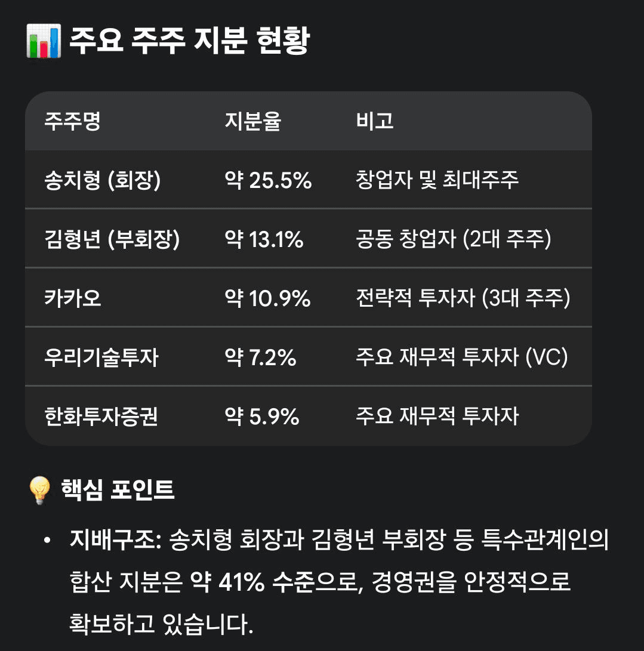Click the 약 25.5% share value
This screenshot has height=651, width=644.
coord(268,180)
